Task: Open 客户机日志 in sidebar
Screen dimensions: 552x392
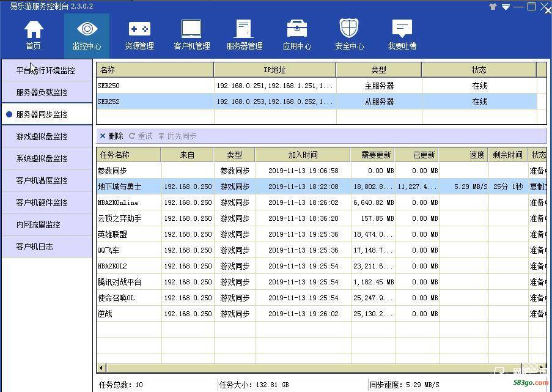Action: click(x=47, y=246)
